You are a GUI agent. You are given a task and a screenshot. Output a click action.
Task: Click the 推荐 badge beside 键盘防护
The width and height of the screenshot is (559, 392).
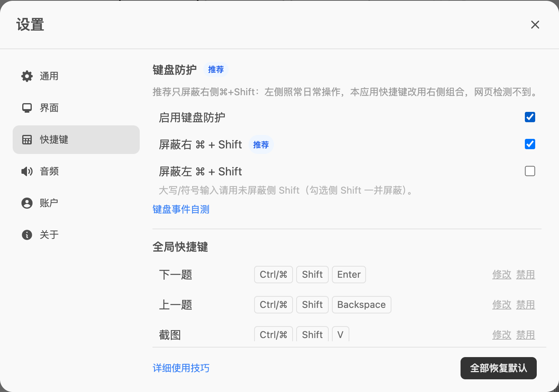(x=216, y=69)
